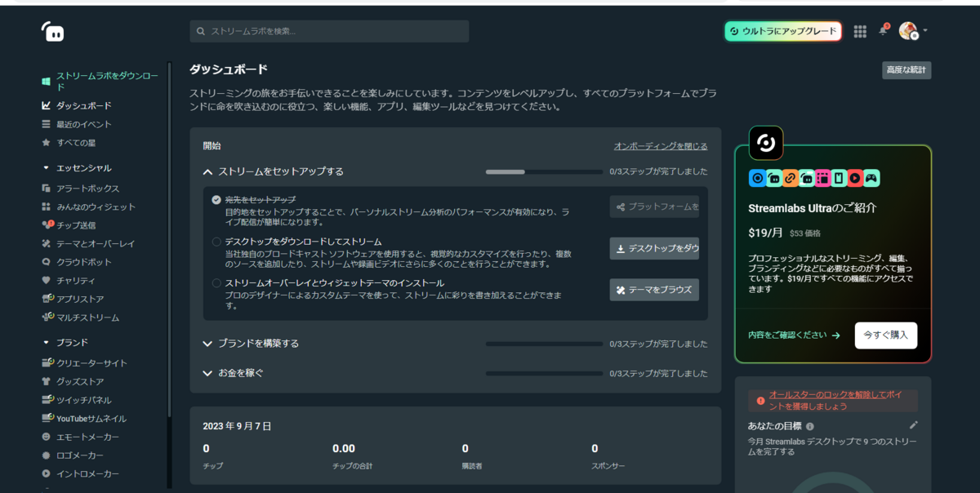Image resolution: width=980 pixels, height=493 pixels.
Task: Click the テーマとオーバーレイ brush icon
Action: [x=47, y=243]
